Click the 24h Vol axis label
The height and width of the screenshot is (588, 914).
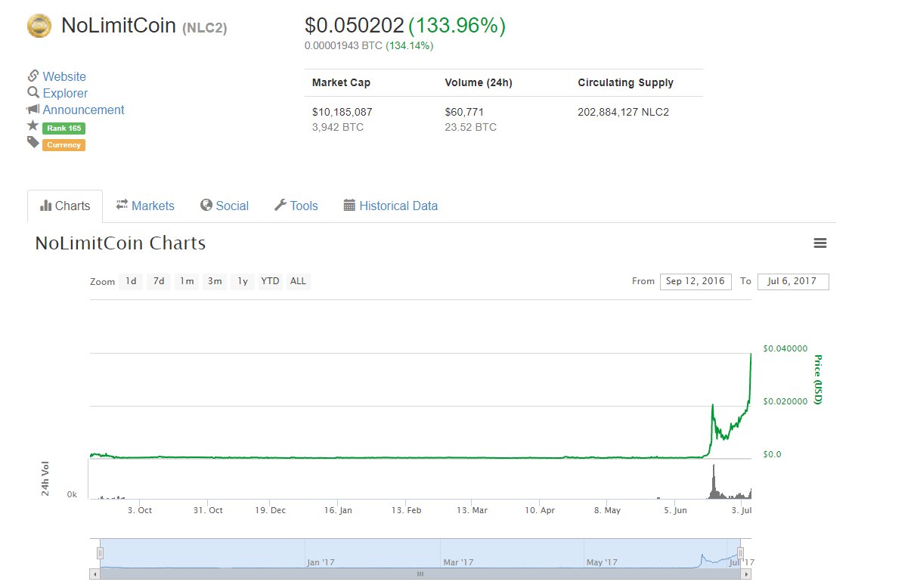pyautogui.click(x=45, y=479)
